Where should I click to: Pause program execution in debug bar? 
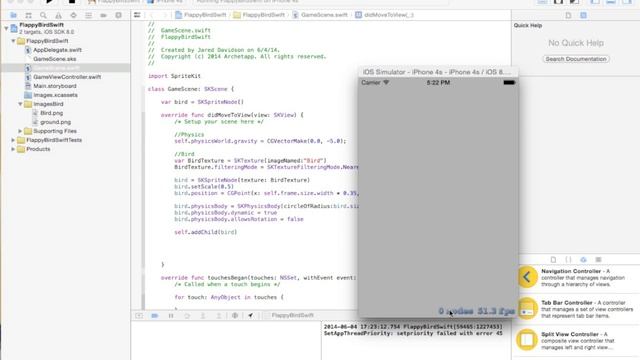click(x=171, y=316)
